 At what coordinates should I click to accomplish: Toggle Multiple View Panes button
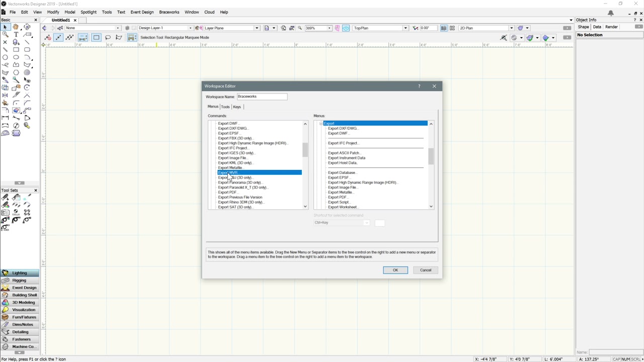pyautogui.click(x=452, y=28)
